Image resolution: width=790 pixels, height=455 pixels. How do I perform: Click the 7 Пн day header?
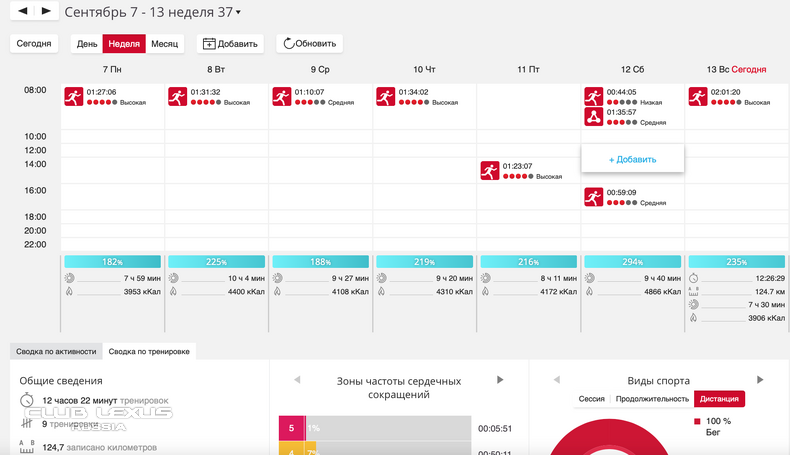[x=112, y=70]
